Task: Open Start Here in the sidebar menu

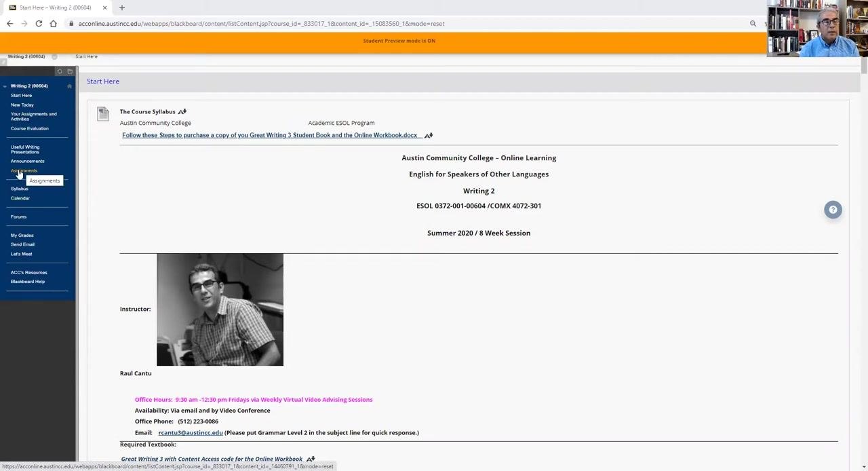Action: click(x=21, y=96)
